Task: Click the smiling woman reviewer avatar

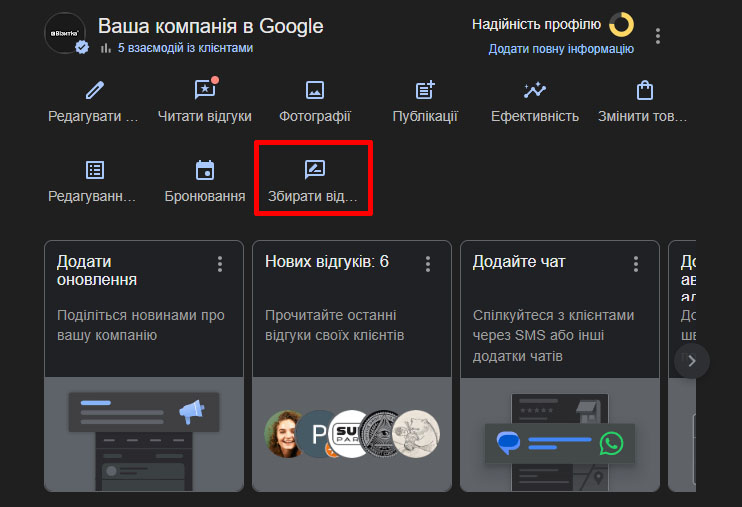Action: tap(284, 434)
